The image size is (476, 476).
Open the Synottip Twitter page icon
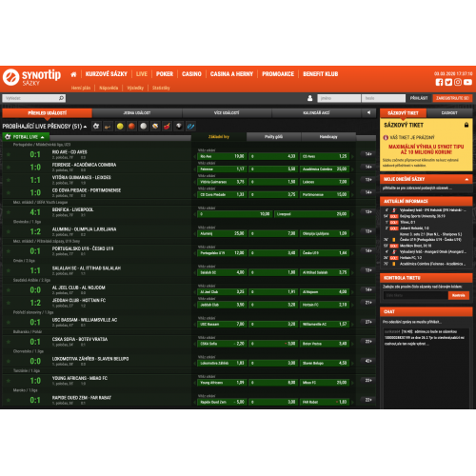(448, 82)
